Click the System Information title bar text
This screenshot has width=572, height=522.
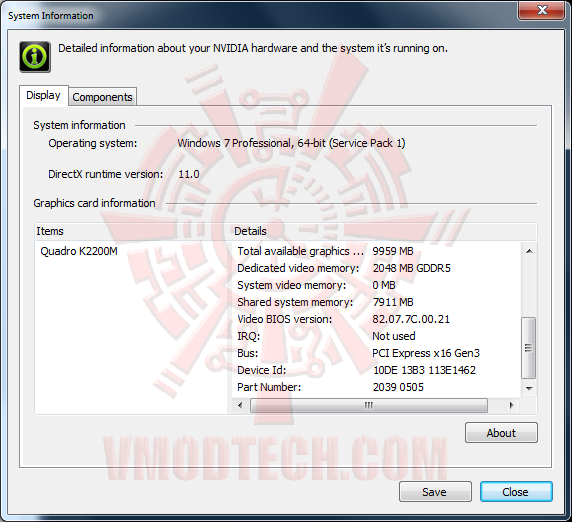(51, 16)
